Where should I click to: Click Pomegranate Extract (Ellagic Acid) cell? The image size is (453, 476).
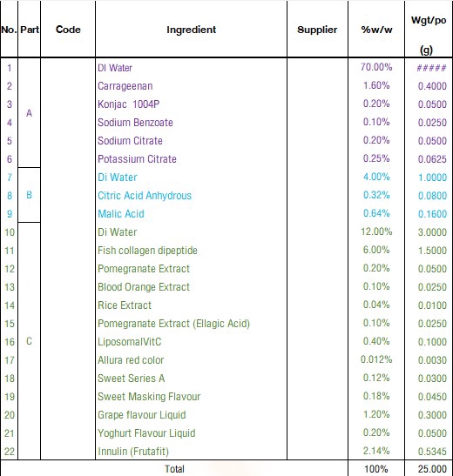tap(191, 324)
